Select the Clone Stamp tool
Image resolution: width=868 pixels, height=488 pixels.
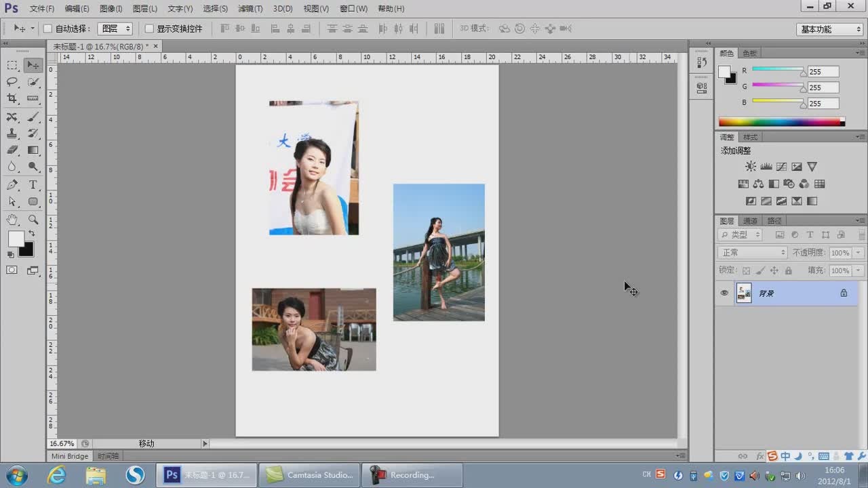point(12,134)
